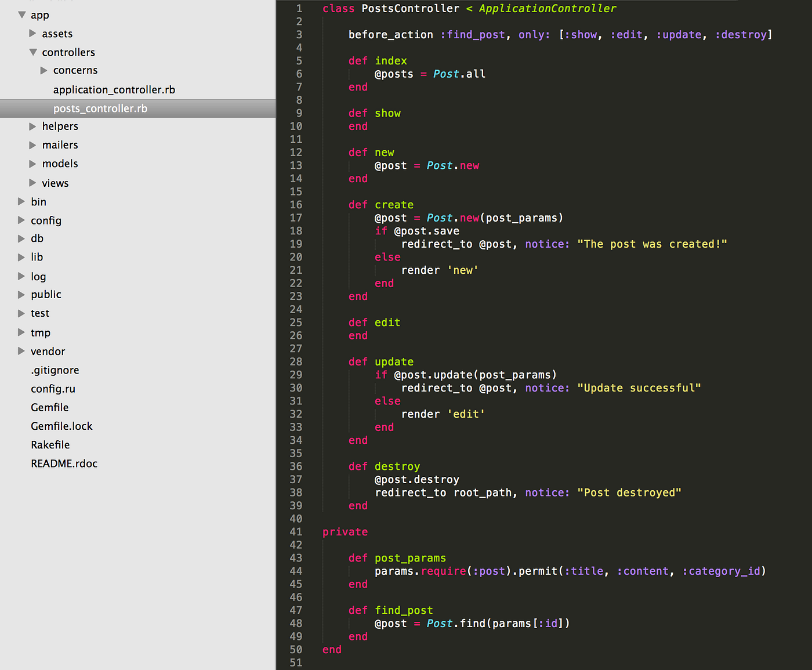Click the 'def create' method line
This screenshot has width=812, height=670.
(x=381, y=205)
